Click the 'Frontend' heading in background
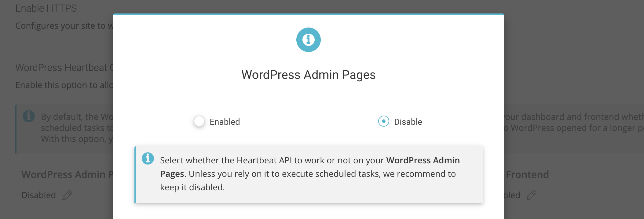This screenshot has height=219, width=644. coord(527,174)
